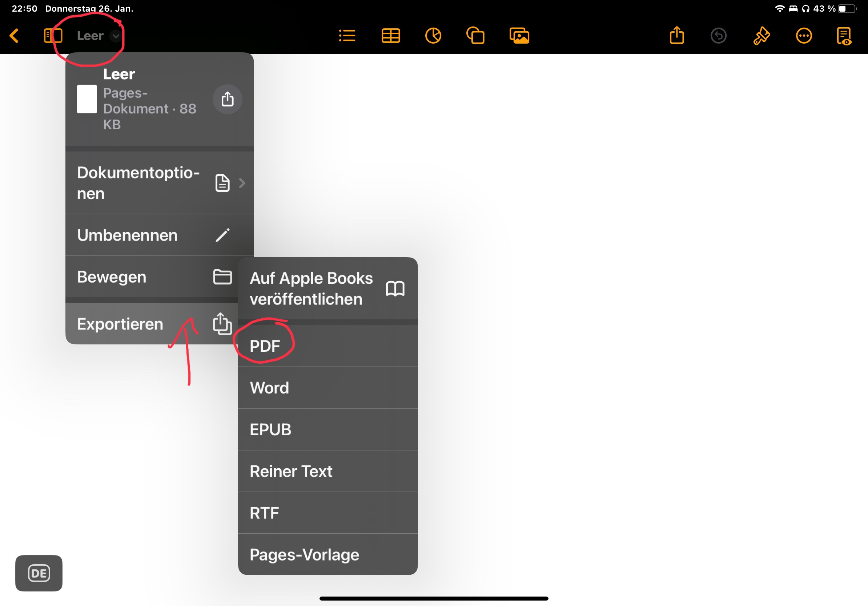The width and height of the screenshot is (868, 606).
Task: Open the media image picker
Action: (519, 36)
